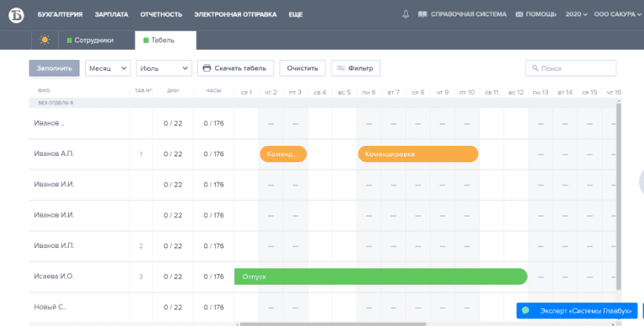Click the пн 6 day header

click(369, 93)
